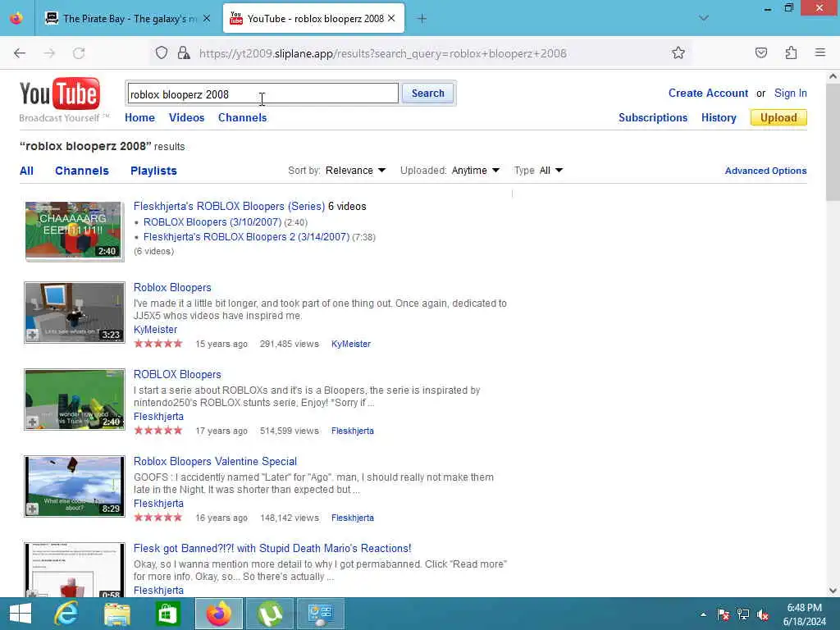Click the Search button
Image resolution: width=840 pixels, height=630 pixels.
click(427, 94)
